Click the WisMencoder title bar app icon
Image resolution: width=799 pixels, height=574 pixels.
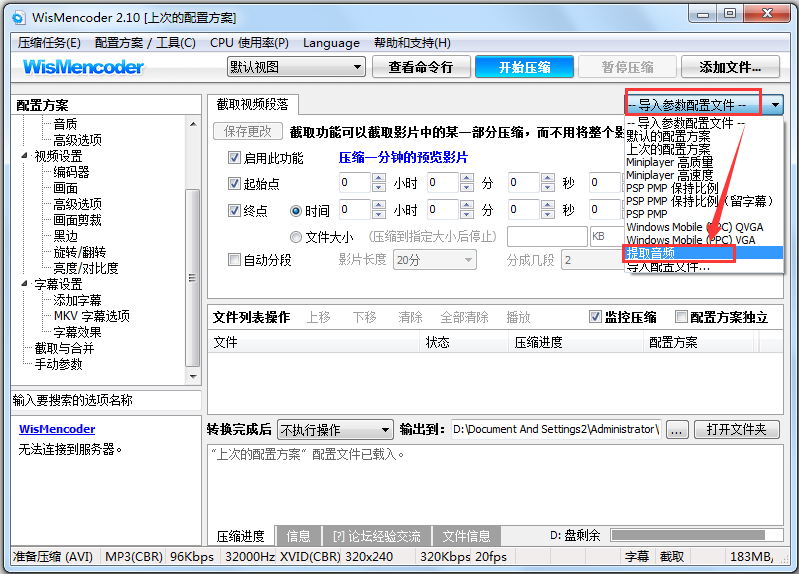(19, 18)
